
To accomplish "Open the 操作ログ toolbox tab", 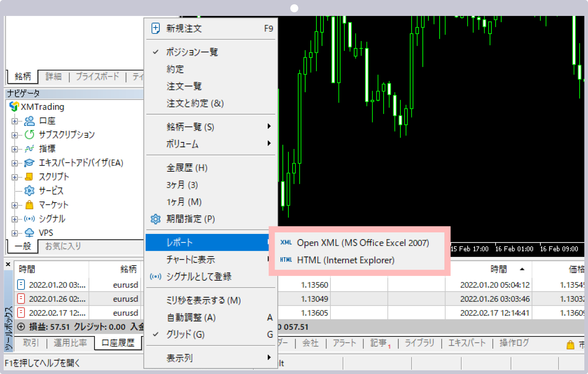I will point(514,343).
